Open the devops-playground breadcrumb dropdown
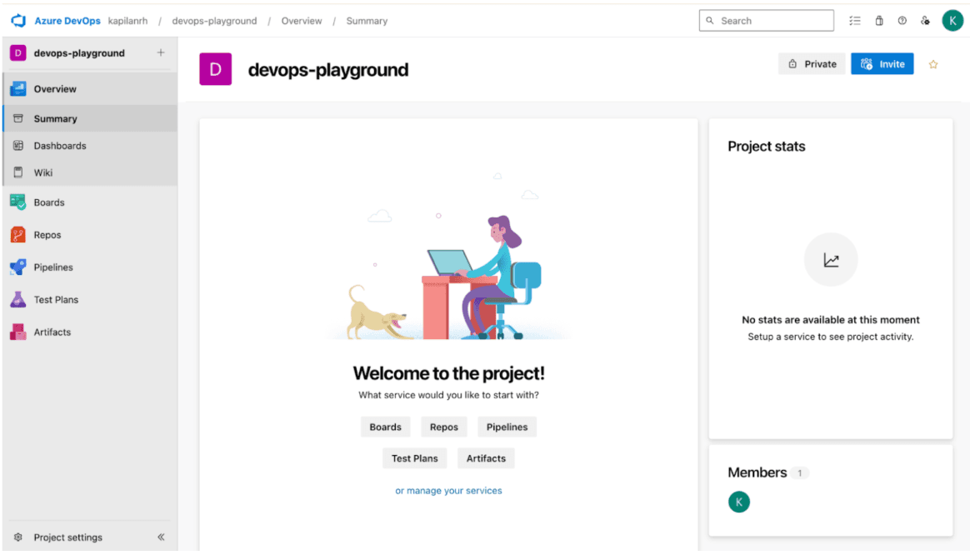Screen dimensions: 970x560 [214, 21]
